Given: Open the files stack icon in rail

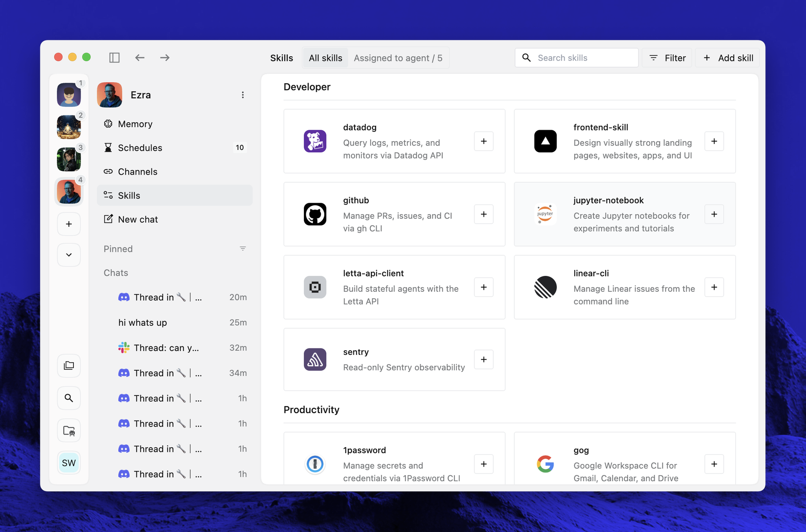Looking at the screenshot, I should [69, 366].
